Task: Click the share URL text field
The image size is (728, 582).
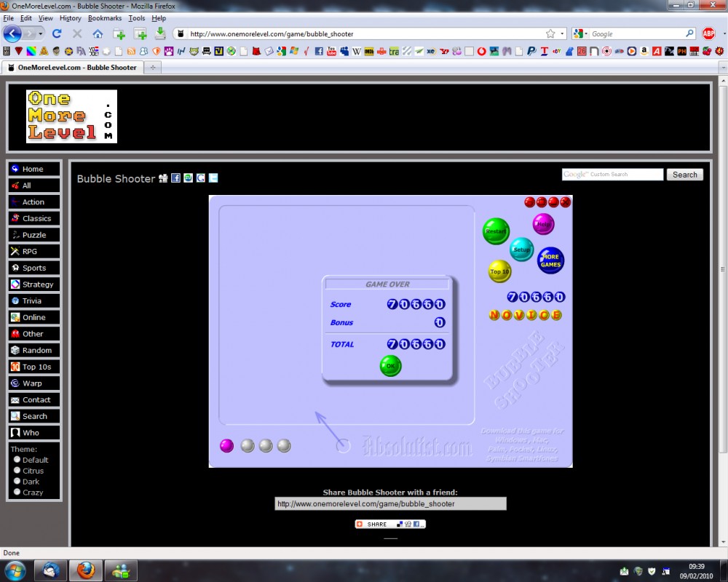Action: [x=390, y=503]
